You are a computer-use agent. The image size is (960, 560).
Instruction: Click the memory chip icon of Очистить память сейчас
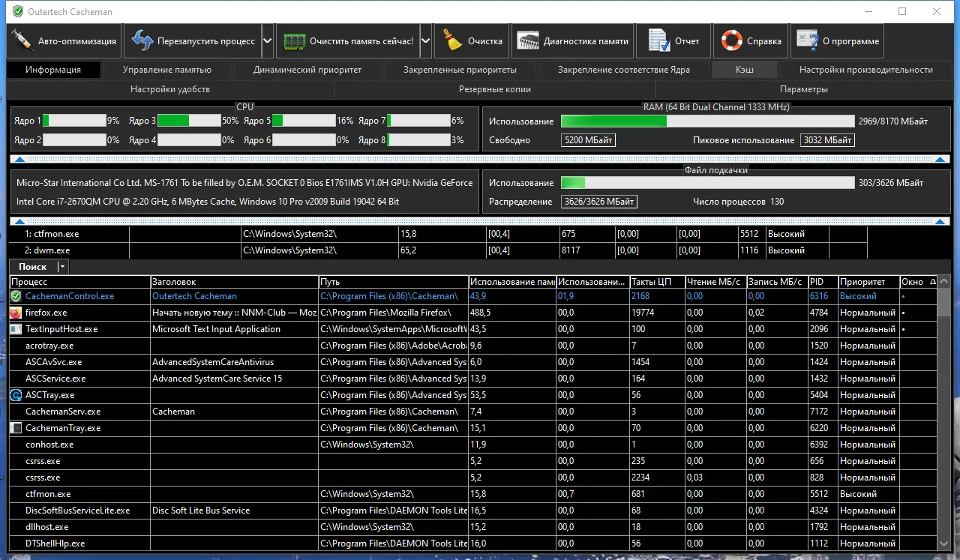pos(294,41)
